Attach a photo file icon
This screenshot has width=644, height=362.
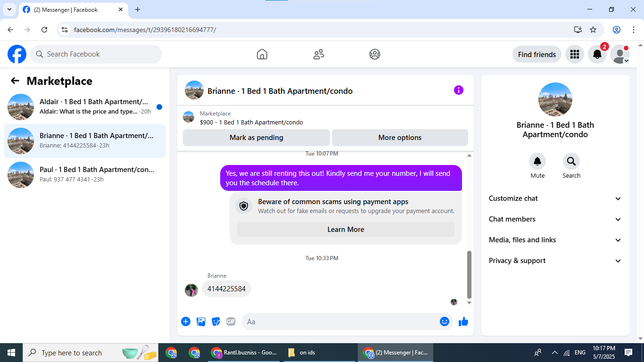[201, 321]
